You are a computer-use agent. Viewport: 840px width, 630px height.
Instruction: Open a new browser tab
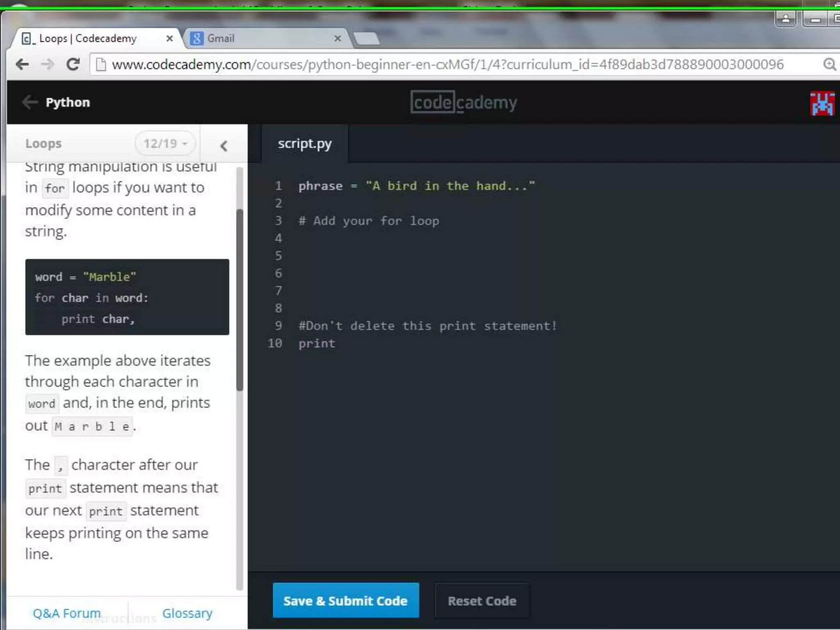(x=367, y=39)
